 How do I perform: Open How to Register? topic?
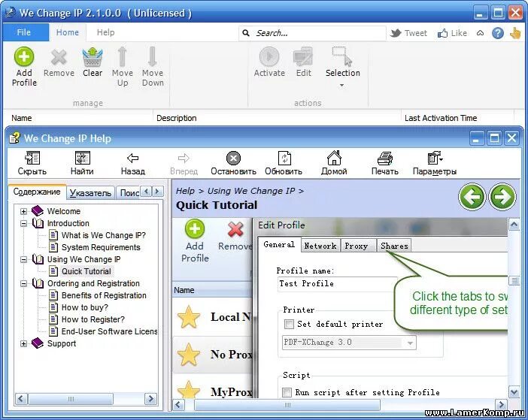[x=93, y=319]
